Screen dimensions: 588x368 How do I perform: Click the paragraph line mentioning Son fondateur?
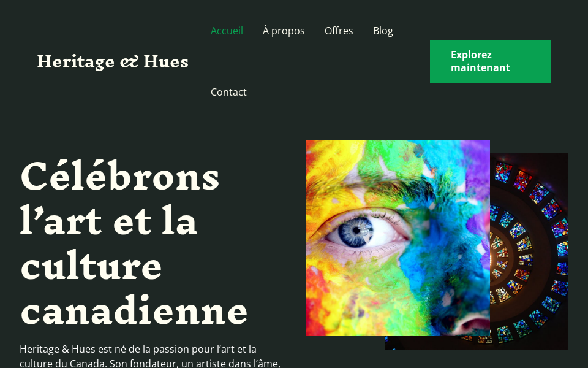[x=150, y=364]
